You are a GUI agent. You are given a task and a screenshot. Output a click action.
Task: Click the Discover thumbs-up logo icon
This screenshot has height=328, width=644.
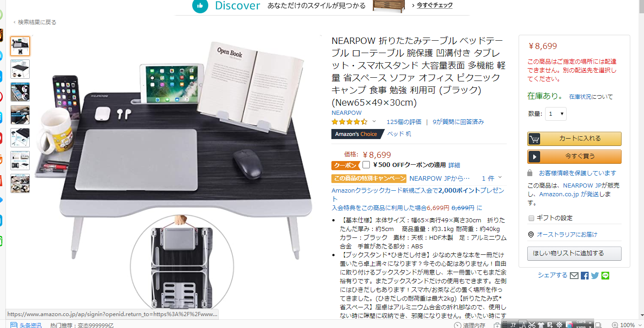coord(200,5)
